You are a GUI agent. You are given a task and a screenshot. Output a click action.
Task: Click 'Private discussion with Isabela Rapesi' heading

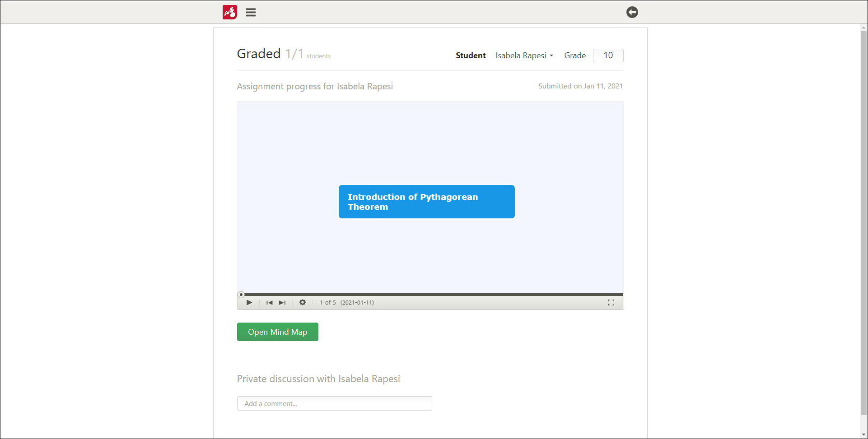(x=318, y=379)
